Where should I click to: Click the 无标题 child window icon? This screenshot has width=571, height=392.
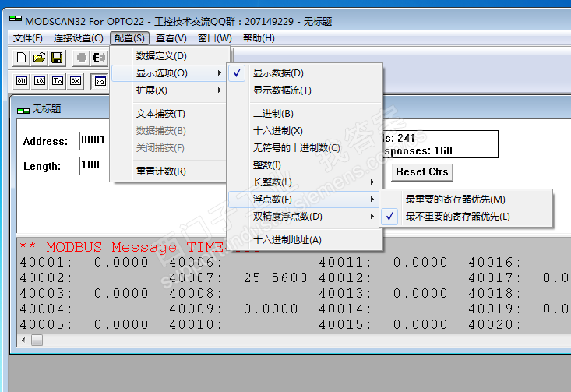23,111
